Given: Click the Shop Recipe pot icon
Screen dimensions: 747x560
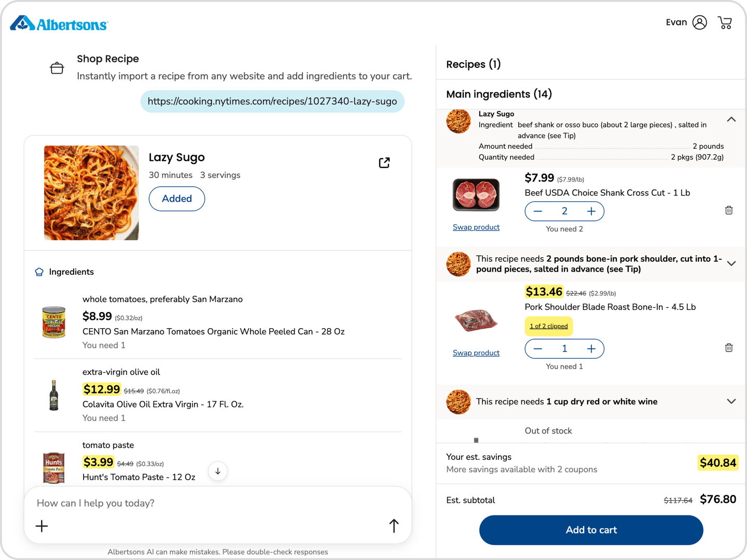Looking at the screenshot, I should click(x=57, y=67).
